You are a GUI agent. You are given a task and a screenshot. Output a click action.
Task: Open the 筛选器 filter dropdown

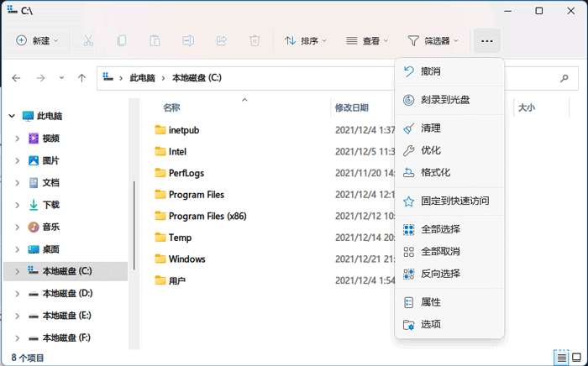[x=433, y=40]
